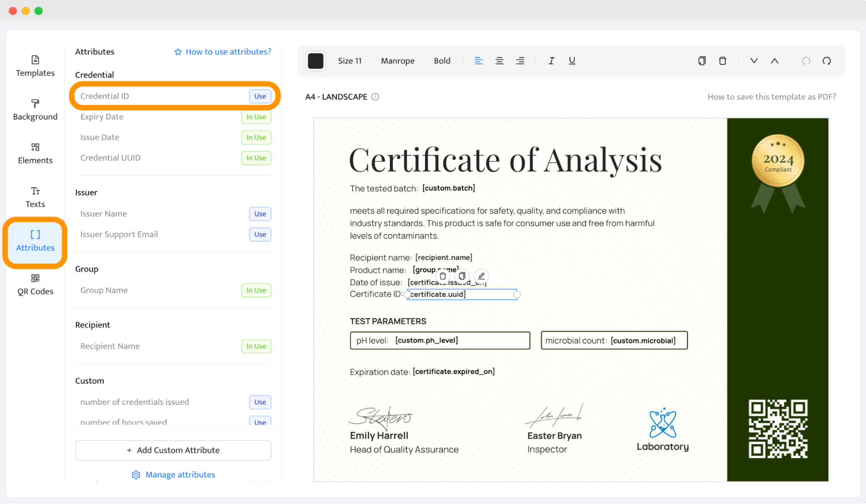This screenshot has height=504, width=866.
Task: Click In Use badge for Issue Date
Action: tap(256, 137)
